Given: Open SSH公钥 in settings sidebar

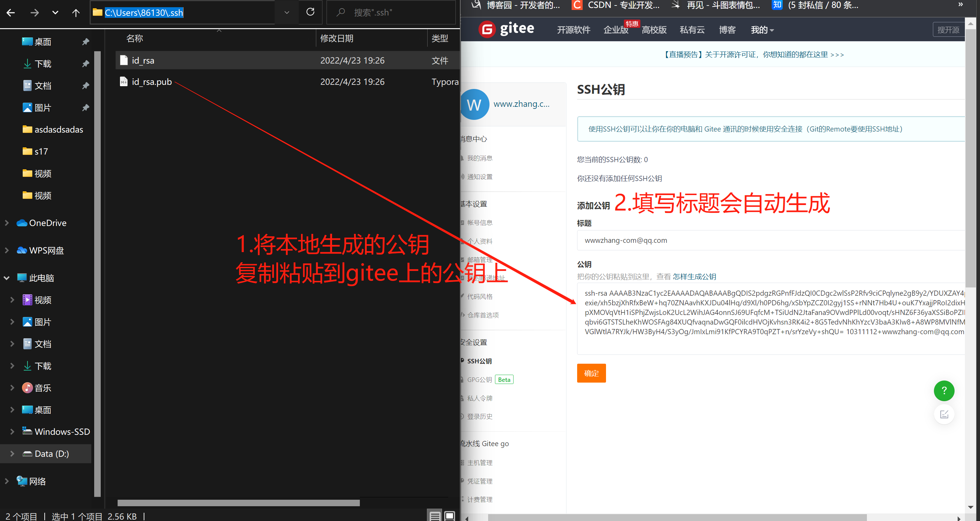Looking at the screenshot, I should pos(479,361).
